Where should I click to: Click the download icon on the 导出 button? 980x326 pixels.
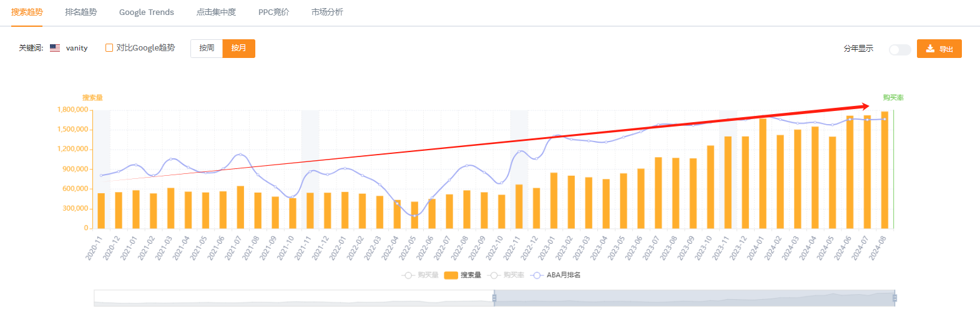coord(930,49)
